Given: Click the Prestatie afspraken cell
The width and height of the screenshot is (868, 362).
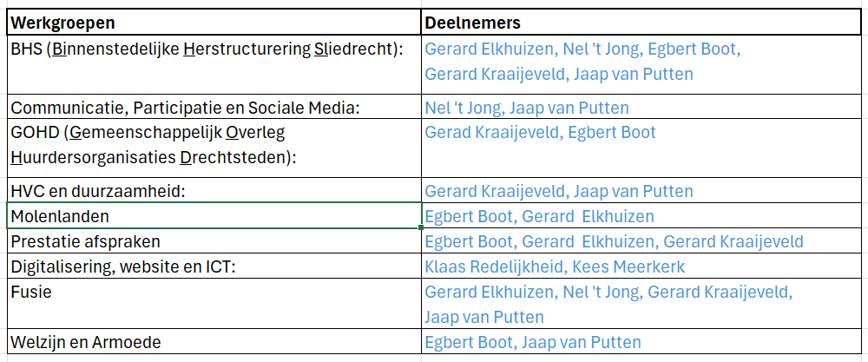Looking at the screenshot, I should tap(213, 241).
